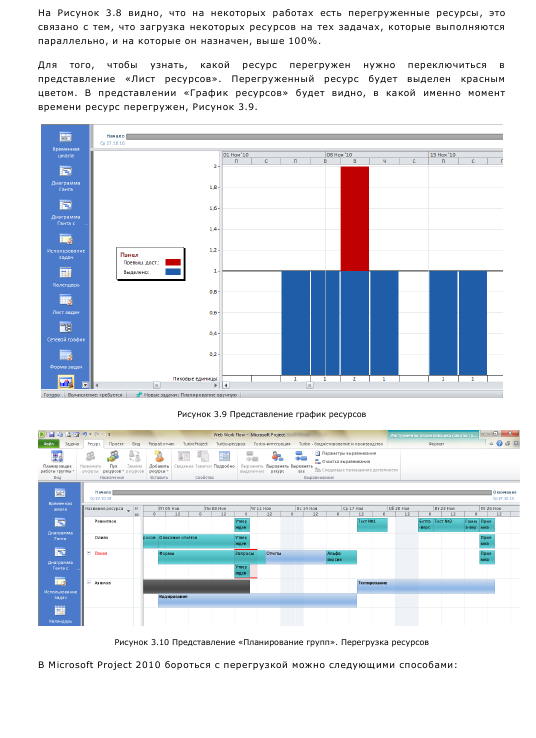Open Временная шкала view in Figure 3.10 sidebar
Viewport: 536px width, 738px height.
tap(60, 499)
